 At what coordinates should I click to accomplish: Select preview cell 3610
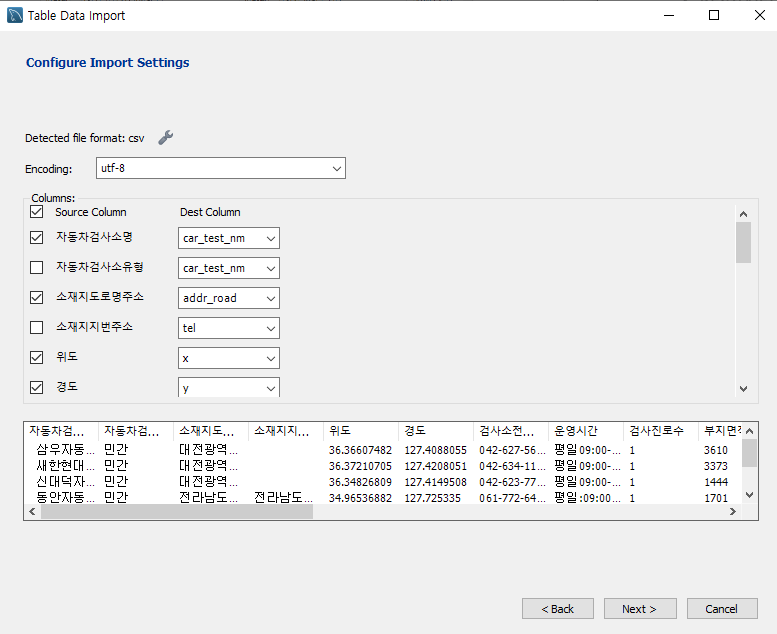click(716, 450)
